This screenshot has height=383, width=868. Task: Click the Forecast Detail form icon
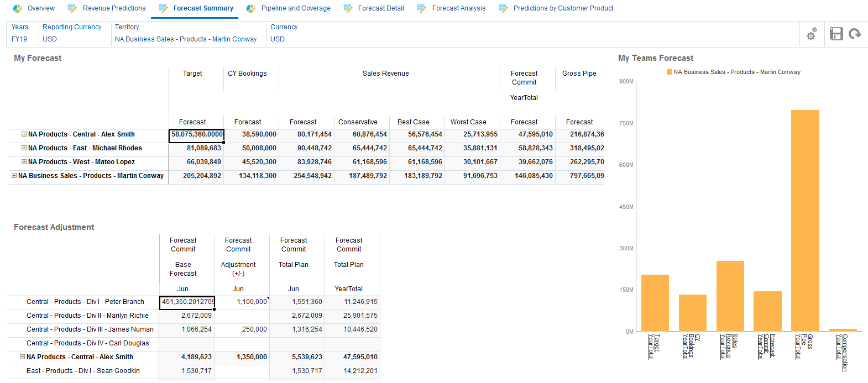348,8
